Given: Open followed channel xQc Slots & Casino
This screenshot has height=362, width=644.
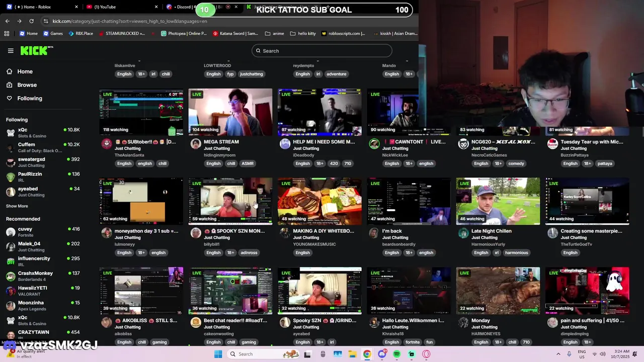Looking at the screenshot, I should click(43, 133).
